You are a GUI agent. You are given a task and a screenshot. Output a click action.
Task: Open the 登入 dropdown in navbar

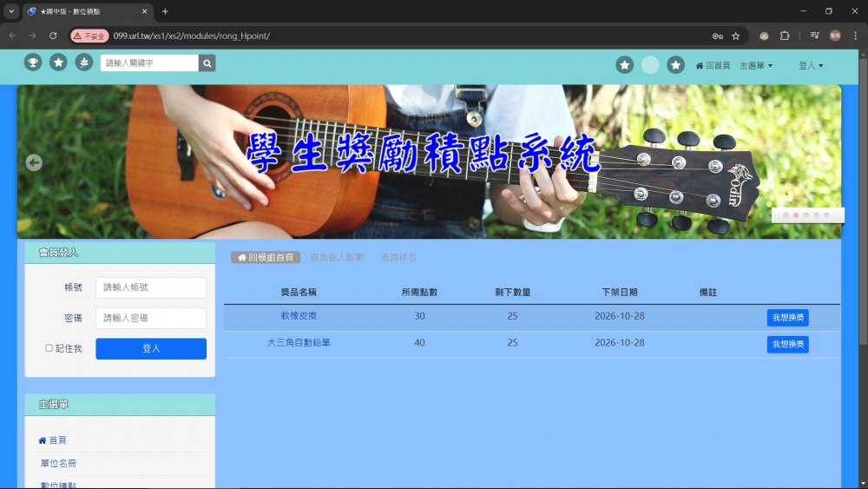click(x=811, y=65)
